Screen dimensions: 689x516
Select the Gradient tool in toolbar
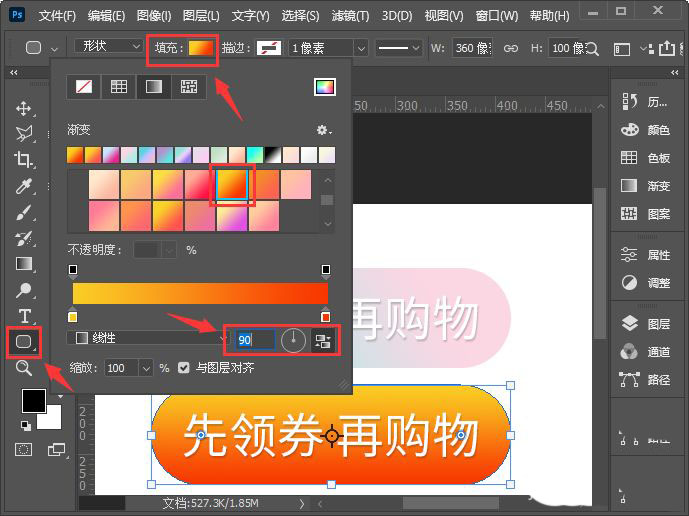(x=24, y=264)
